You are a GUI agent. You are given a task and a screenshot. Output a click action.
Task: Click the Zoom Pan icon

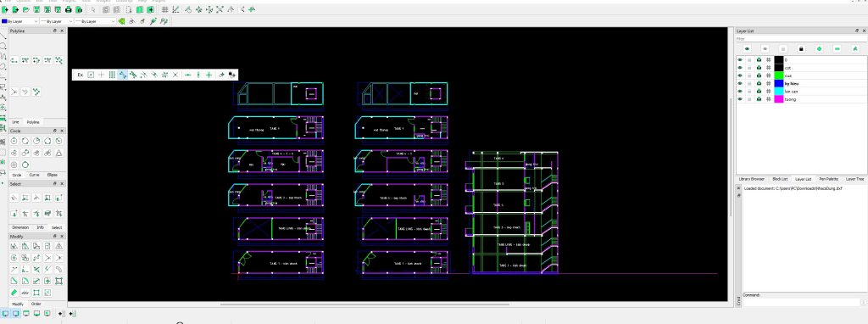pyautogui.click(x=251, y=9)
